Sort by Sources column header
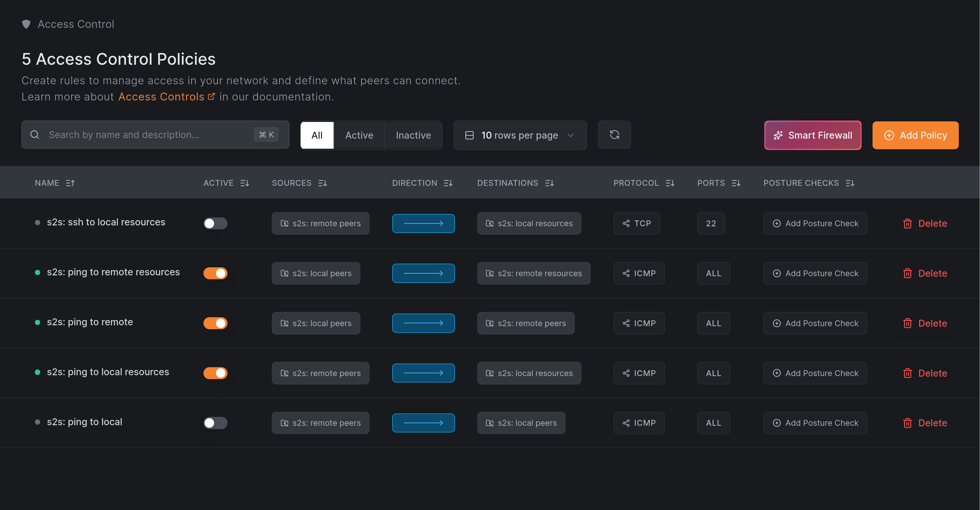The image size is (980, 510). tap(292, 183)
